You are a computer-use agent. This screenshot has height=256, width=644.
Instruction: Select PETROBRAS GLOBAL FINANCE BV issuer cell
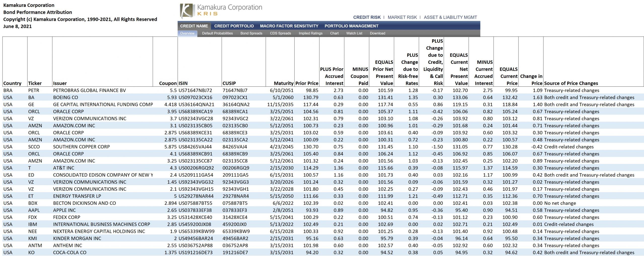click(89, 90)
